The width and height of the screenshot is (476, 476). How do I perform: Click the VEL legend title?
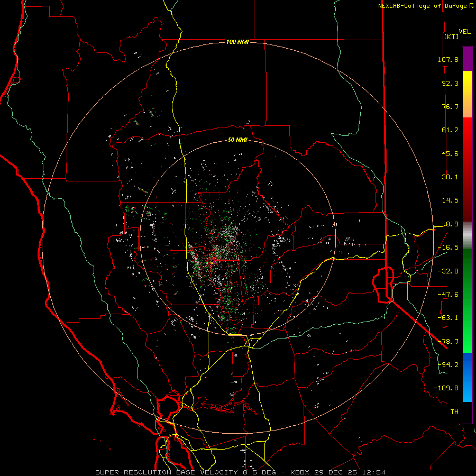(x=464, y=32)
